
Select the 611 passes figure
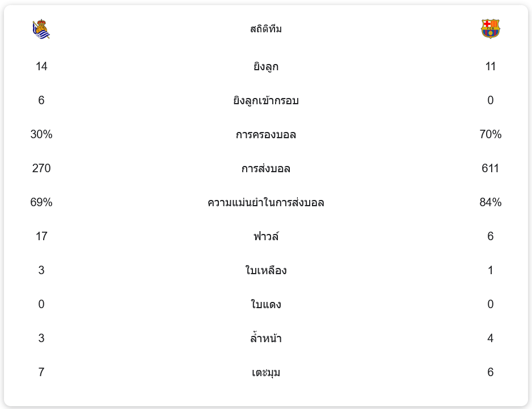point(490,168)
